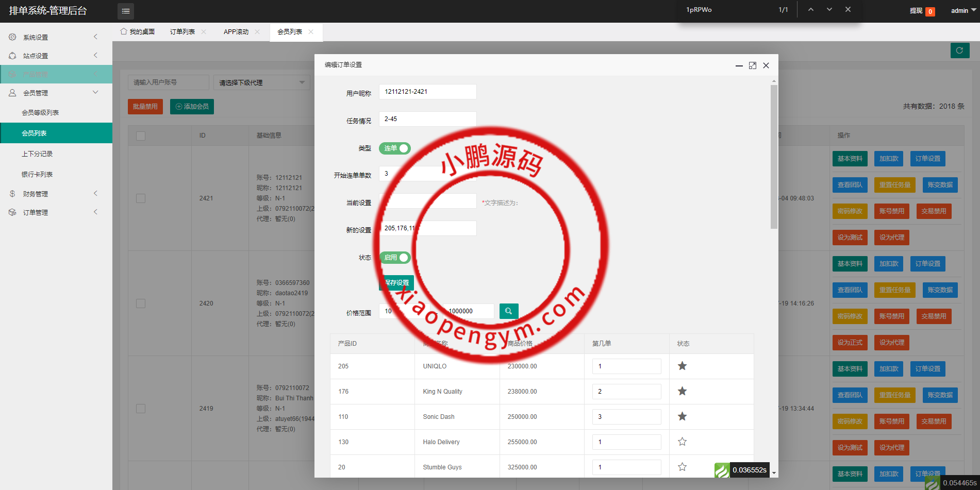Image resolution: width=980 pixels, height=490 pixels.
Task: Click the empty star for Halo Delivery
Action: click(682, 442)
